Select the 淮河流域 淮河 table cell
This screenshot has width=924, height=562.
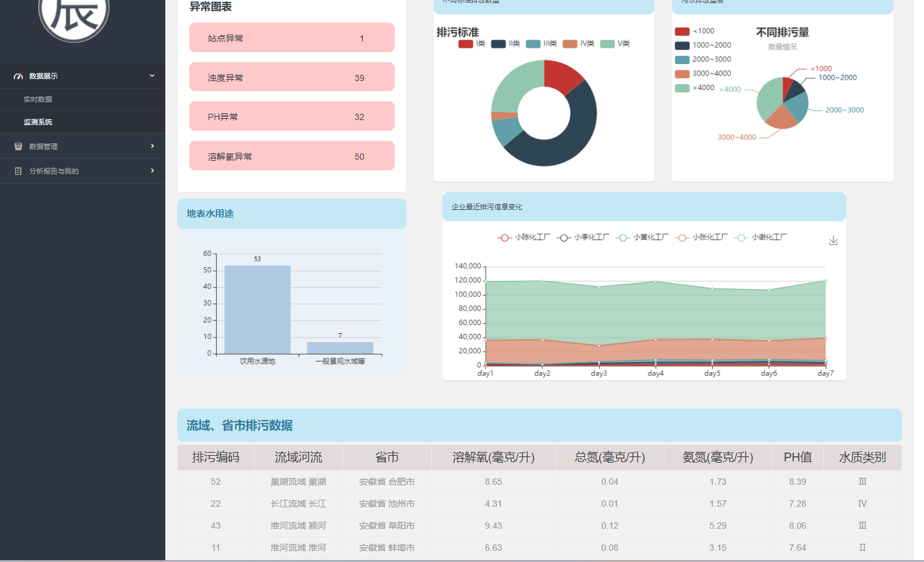(299, 548)
